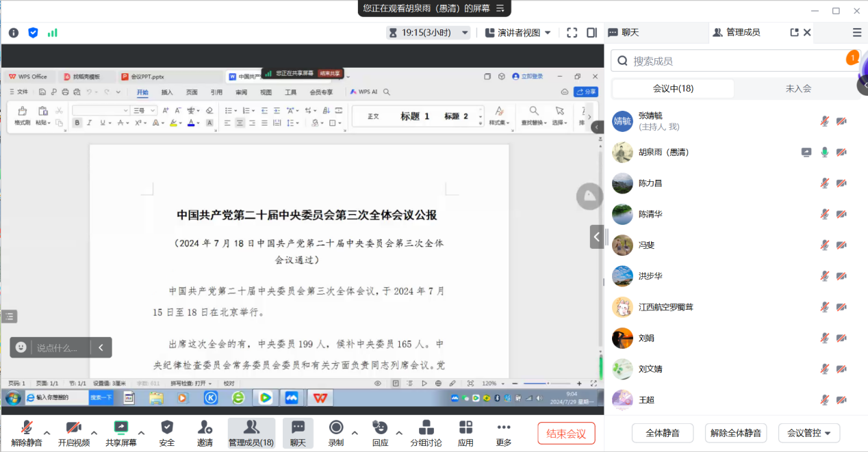
Task: Click the Invite (邀请) icon
Action: point(205,427)
